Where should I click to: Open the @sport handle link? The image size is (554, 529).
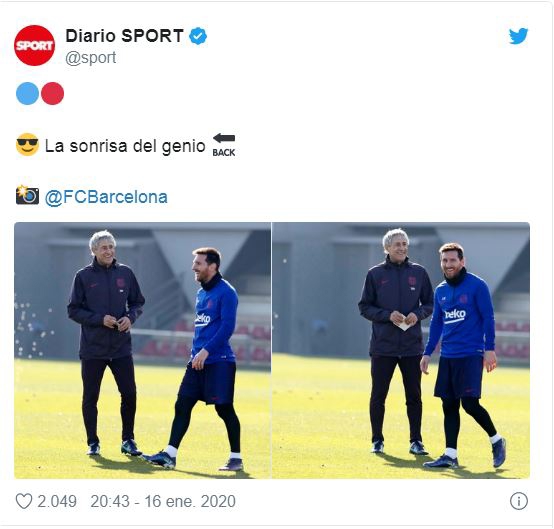(x=91, y=58)
